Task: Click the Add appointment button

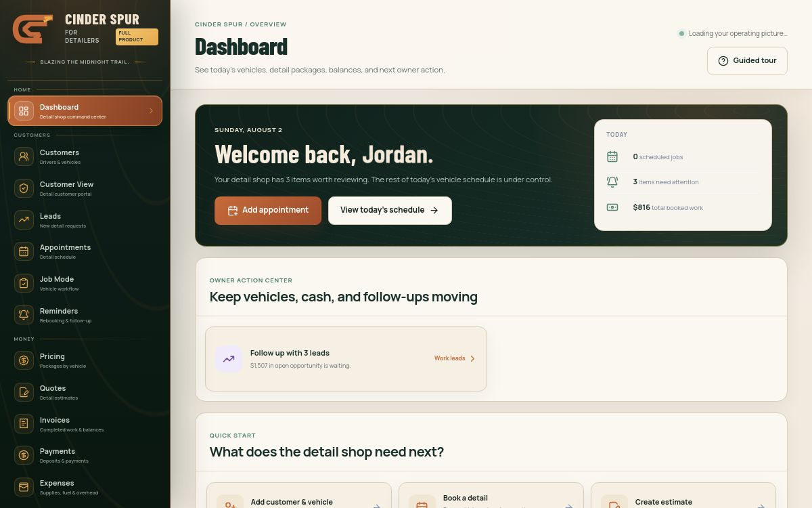Action: pos(268,211)
